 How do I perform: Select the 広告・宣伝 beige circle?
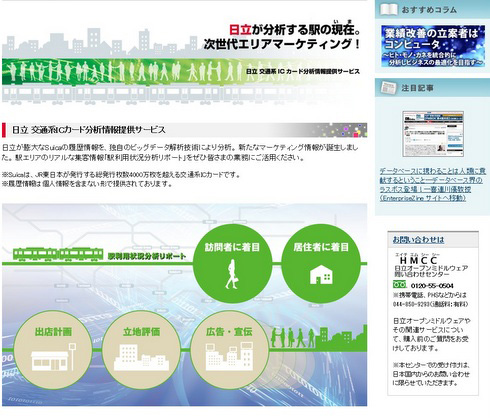click(x=230, y=350)
